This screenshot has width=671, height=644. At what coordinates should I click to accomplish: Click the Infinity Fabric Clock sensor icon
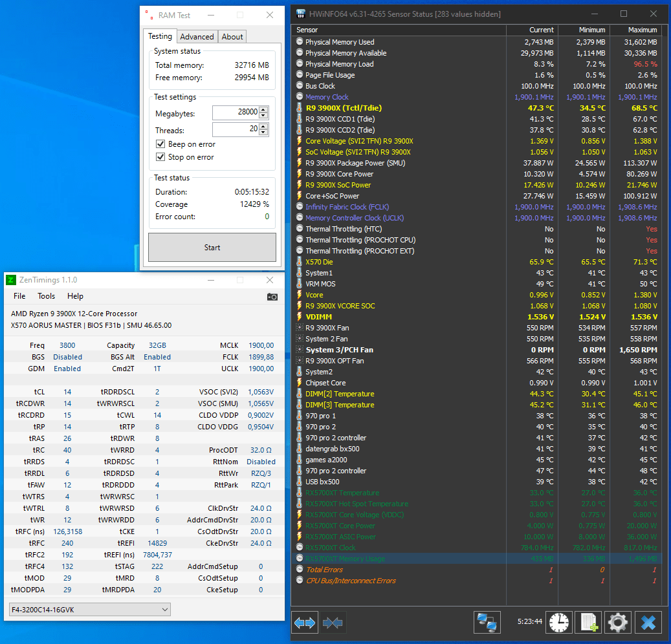tap(300, 206)
